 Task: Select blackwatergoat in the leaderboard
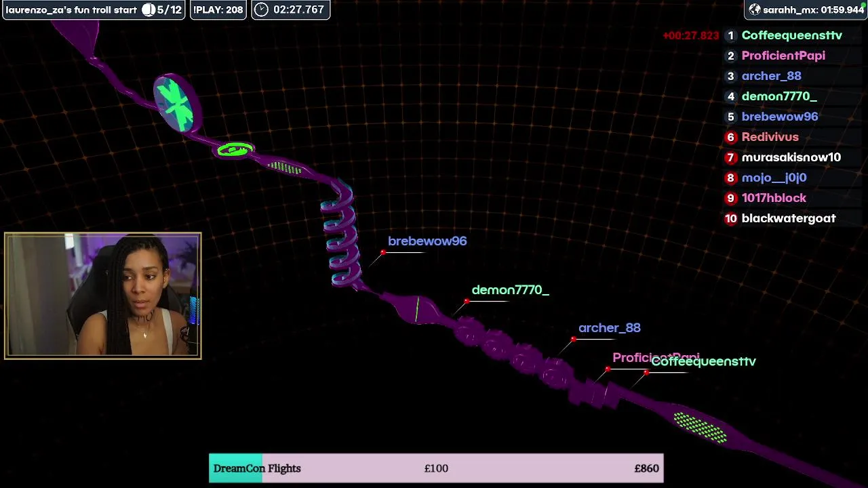click(x=789, y=218)
